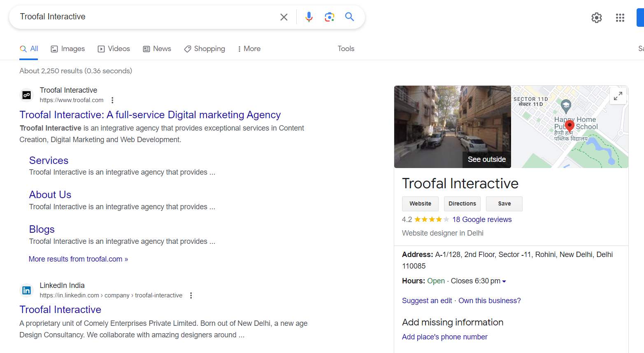
Task: Save Troofal Interactive using the Save button
Action: 504,203
